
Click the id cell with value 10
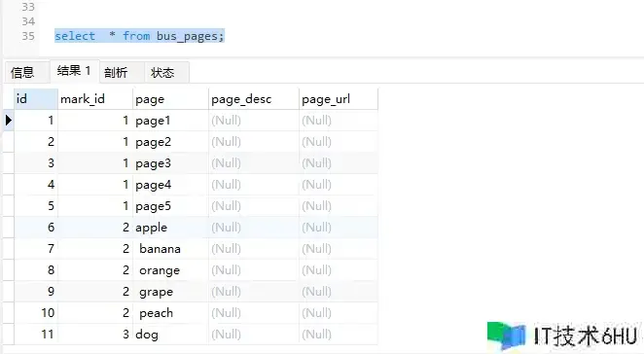36,312
